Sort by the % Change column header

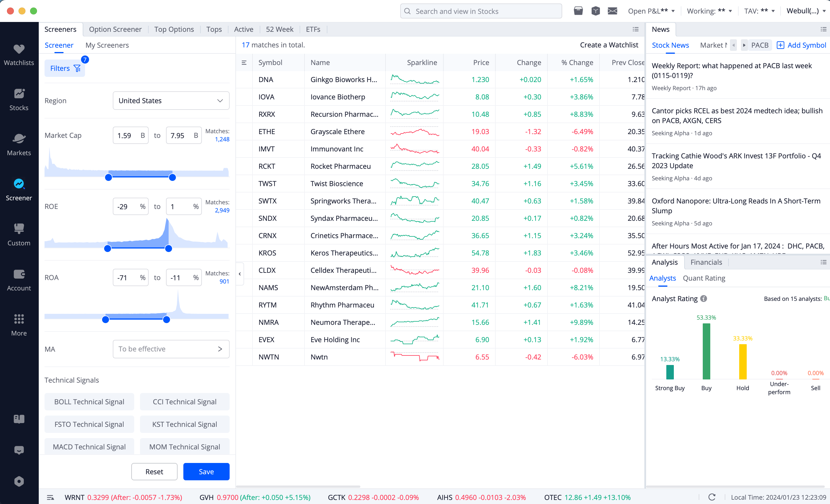coord(577,63)
